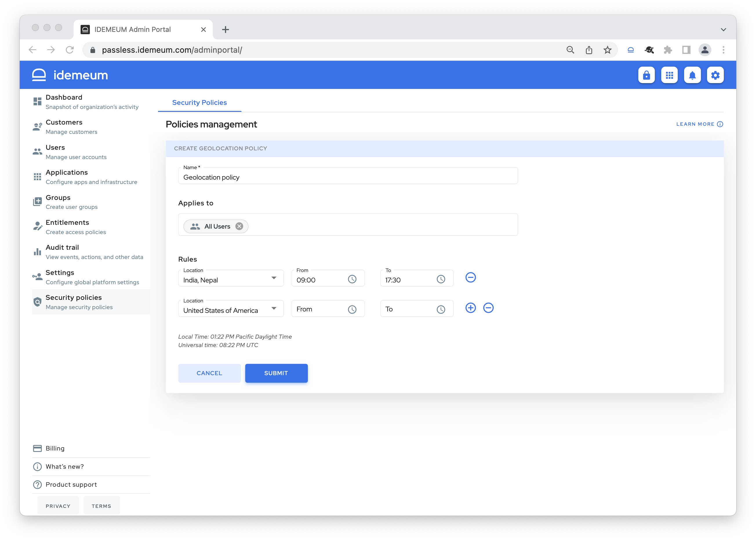
Task: Click the 17:30 To time field
Action: click(x=417, y=278)
